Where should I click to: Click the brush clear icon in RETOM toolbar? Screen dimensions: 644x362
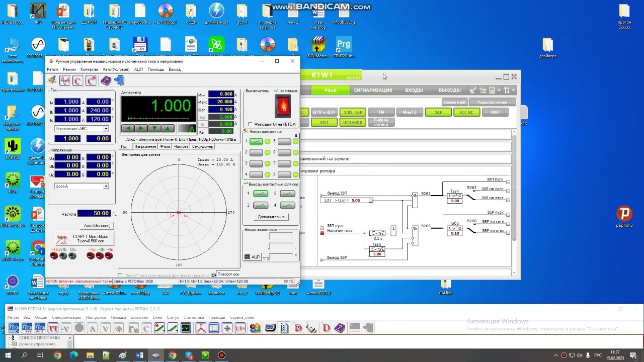point(52,80)
